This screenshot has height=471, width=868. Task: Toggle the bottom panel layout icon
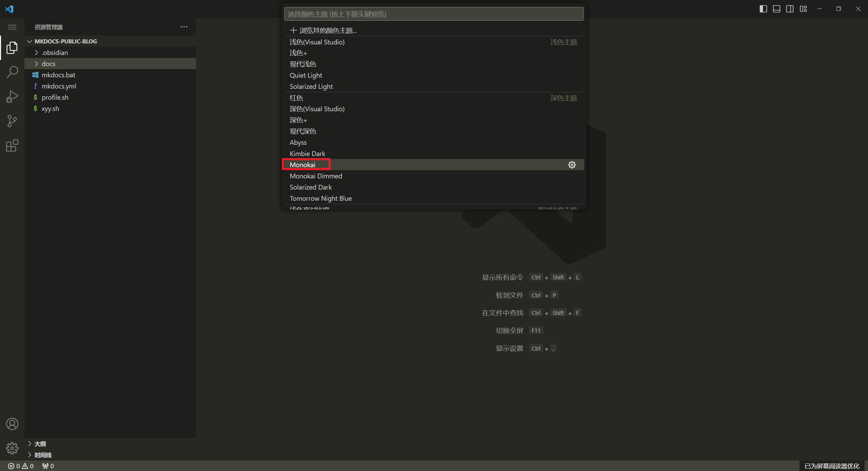[x=776, y=9]
